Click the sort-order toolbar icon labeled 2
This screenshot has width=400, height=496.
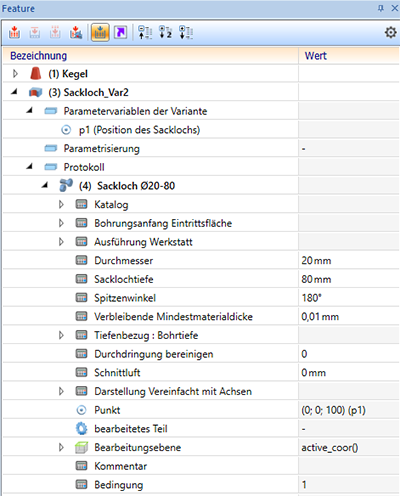click(165, 32)
